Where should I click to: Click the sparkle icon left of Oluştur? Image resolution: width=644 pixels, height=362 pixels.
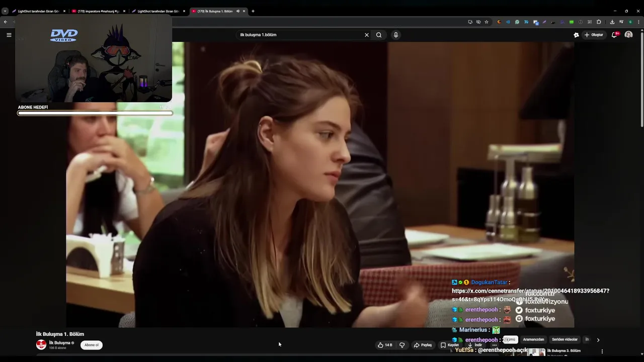(x=576, y=35)
